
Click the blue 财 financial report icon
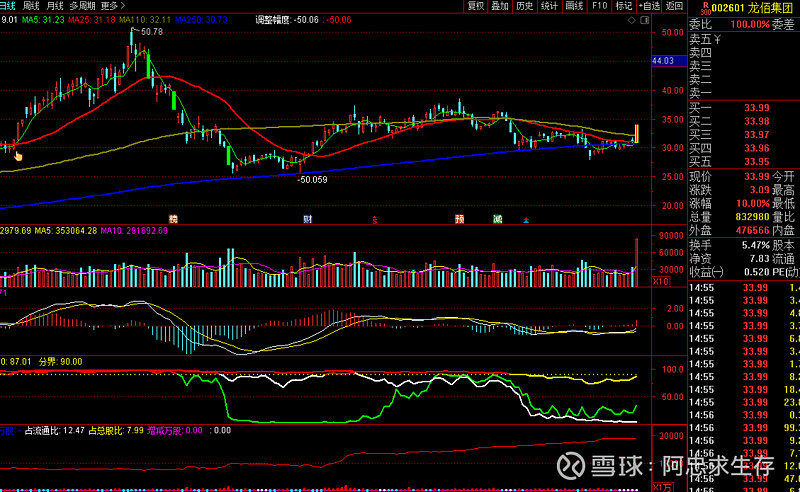pos(307,219)
